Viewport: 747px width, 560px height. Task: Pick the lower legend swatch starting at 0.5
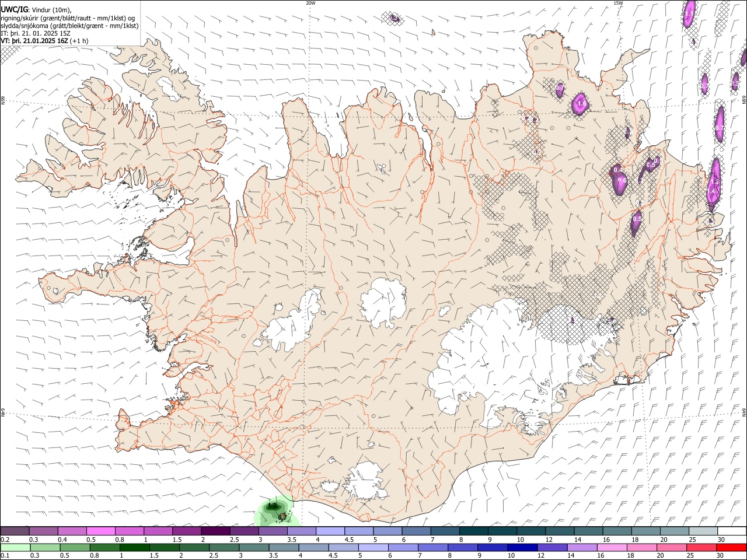pos(75,548)
